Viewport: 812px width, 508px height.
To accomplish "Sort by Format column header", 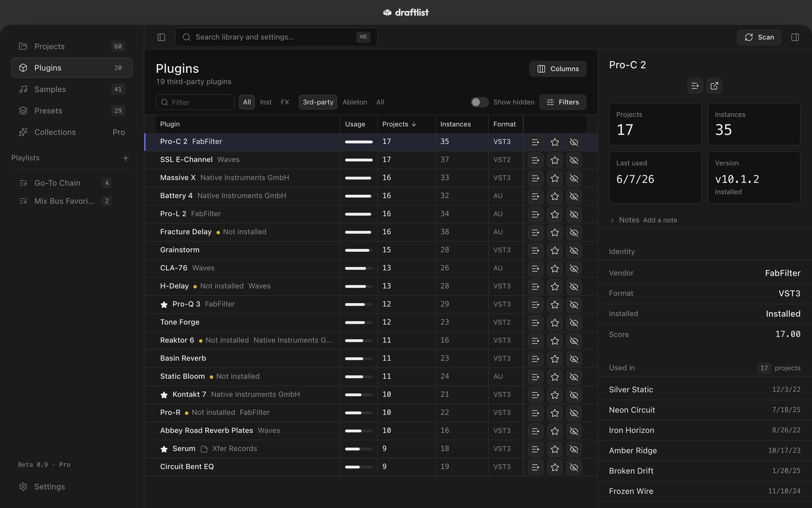I will [x=505, y=124].
